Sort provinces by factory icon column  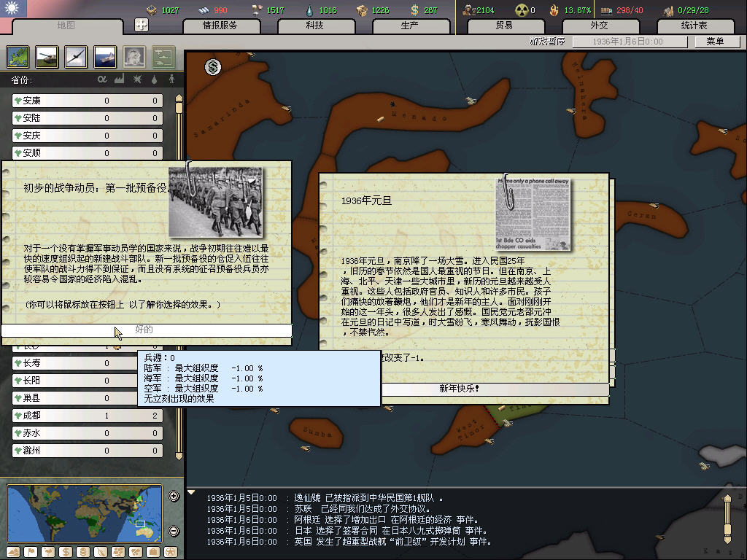pyautogui.click(x=120, y=79)
